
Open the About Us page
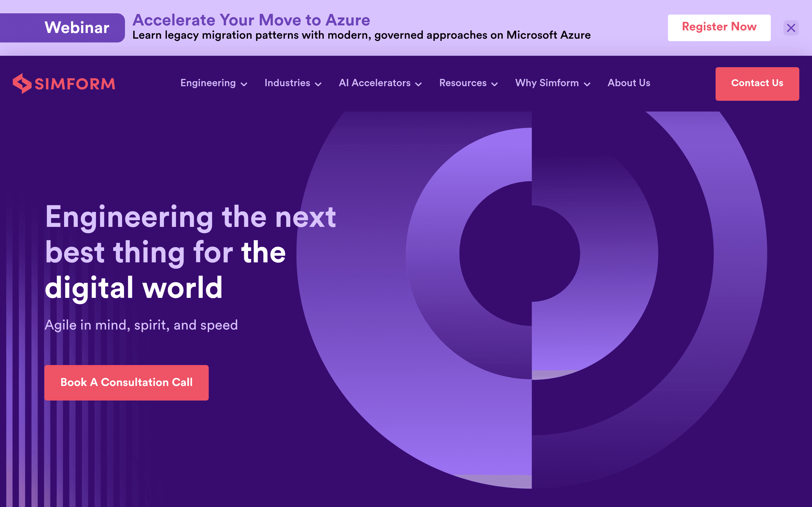(x=628, y=83)
